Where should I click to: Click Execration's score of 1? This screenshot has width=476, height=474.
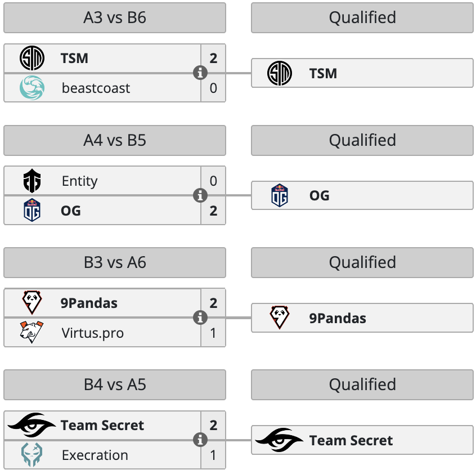click(x=213, y=455)
